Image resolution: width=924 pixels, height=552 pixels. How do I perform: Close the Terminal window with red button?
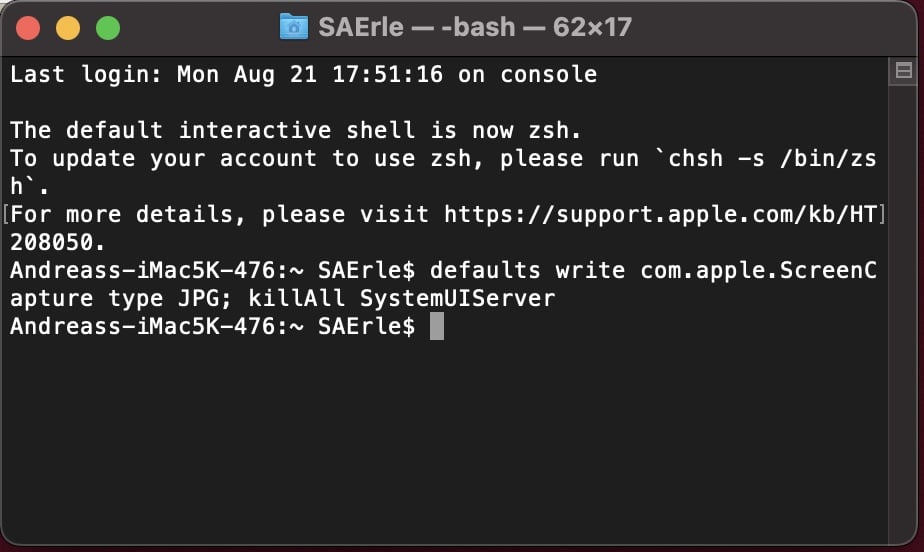[28, 28]
